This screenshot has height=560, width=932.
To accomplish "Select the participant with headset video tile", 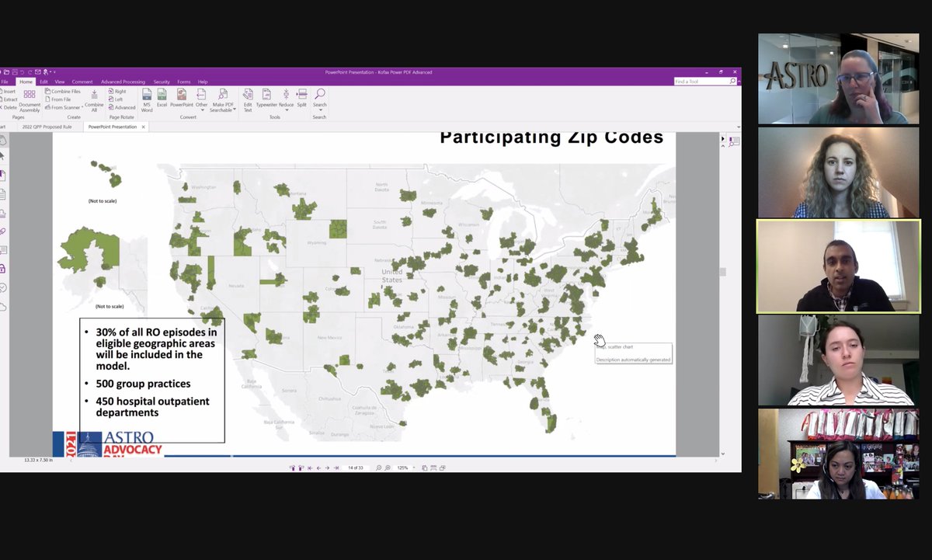I will click(838, 454).
